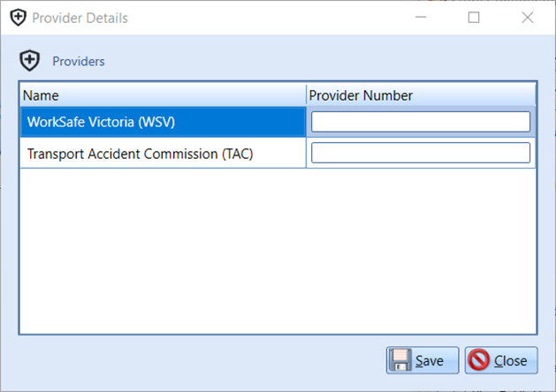
Task: Minimize the Provider Details window
Action: (421, 18)
